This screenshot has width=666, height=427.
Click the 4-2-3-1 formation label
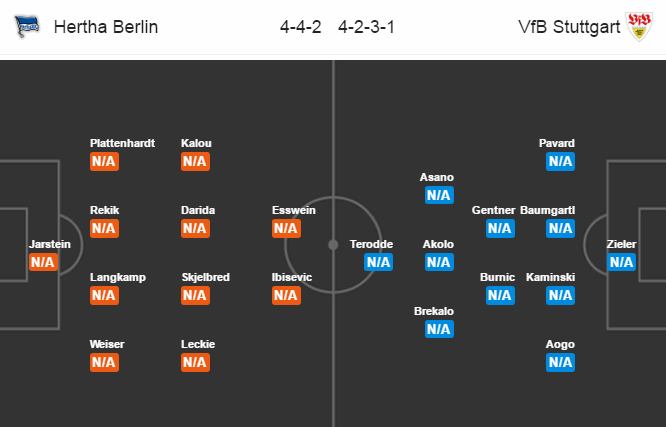(366, 27)
